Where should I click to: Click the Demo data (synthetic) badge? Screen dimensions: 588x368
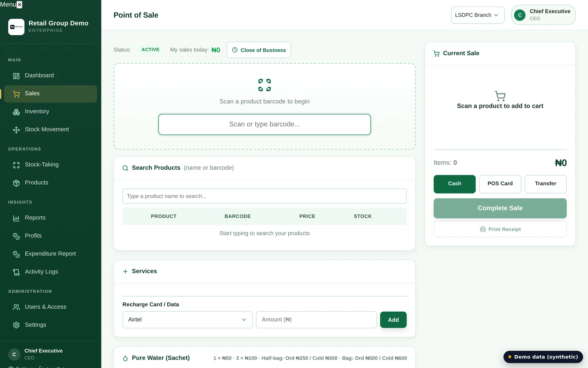click(543, 357)
